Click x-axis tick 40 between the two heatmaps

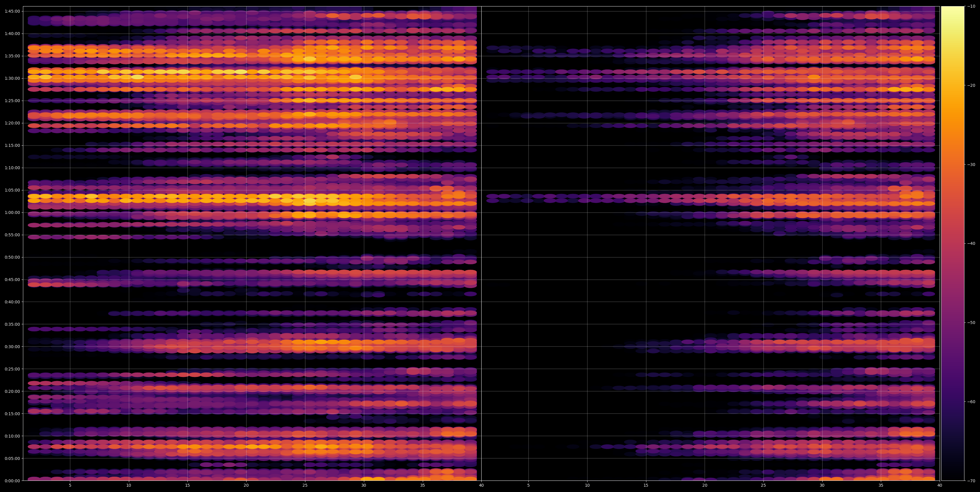481,485
